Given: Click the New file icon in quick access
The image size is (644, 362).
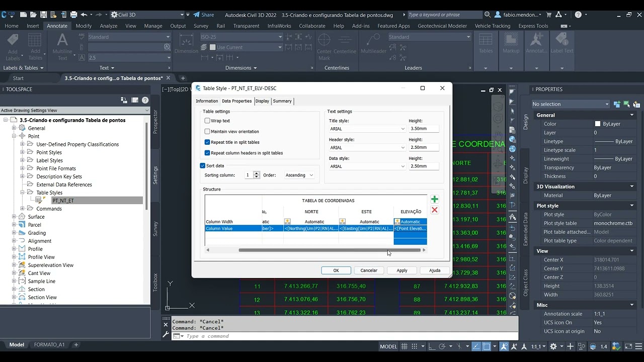Looking at the screenshot, I should pyautogui.click(x=23, y=15).
